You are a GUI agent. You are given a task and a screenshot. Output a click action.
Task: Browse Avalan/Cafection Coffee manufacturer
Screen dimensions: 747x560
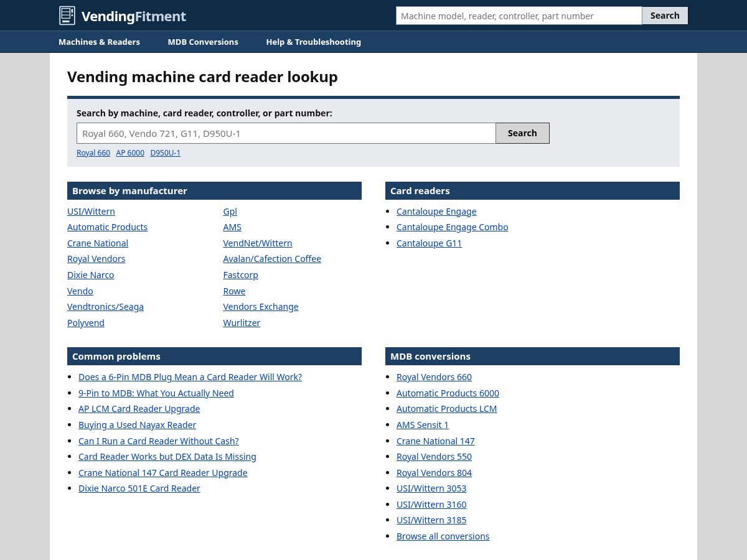pyautogui.click(x=272, y=259)
